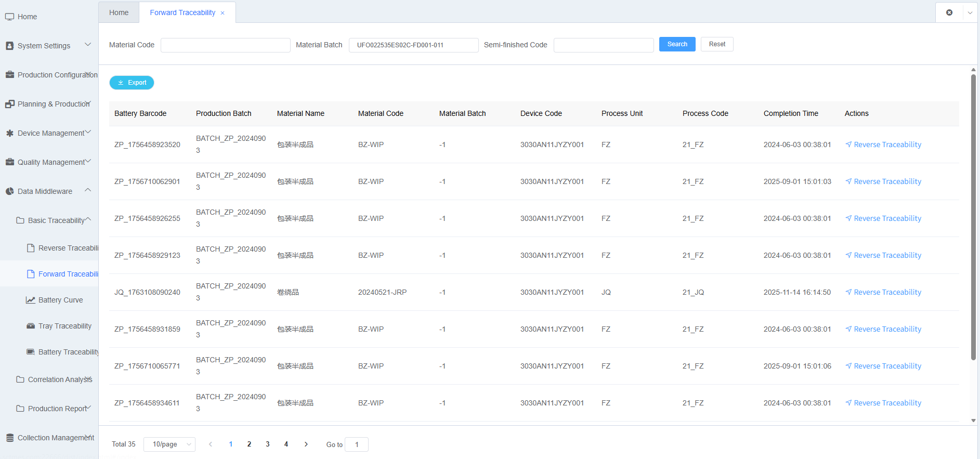980x459 pixels.
Task: Click cell ZP_1756458931859
Action: 147,329
